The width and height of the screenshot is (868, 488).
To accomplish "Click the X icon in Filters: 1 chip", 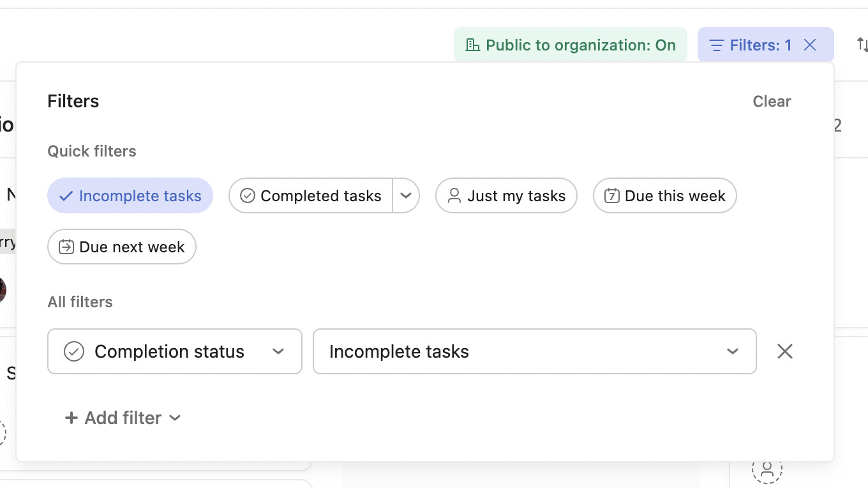I will [x=810, y=45].
